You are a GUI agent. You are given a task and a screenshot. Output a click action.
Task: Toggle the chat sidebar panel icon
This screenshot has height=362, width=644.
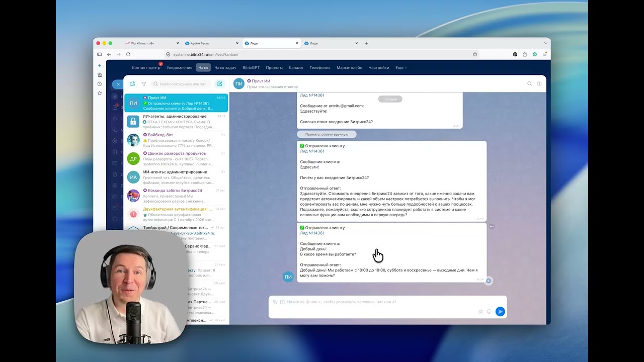pyautogui.click(x=539, y=83)
